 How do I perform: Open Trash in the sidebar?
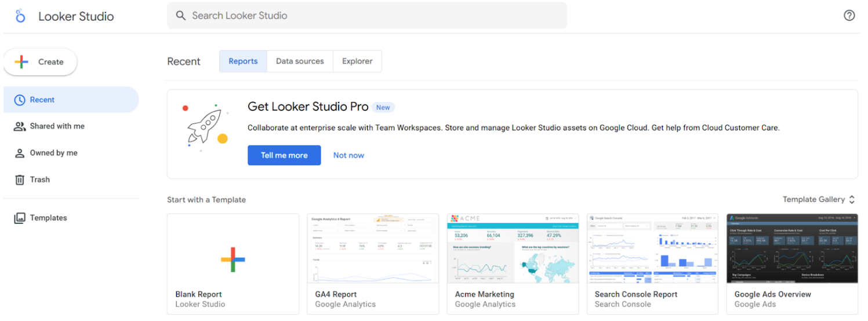click(71, 180)
